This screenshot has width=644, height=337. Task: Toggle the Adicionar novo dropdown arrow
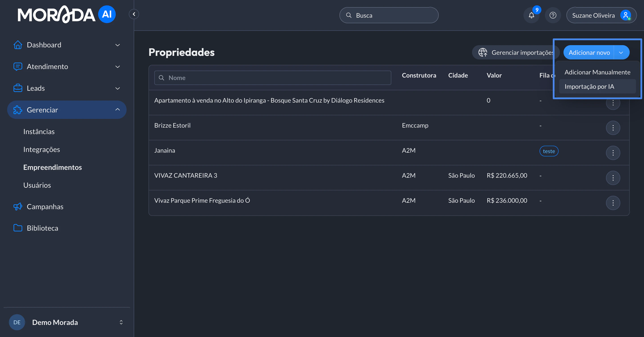coord(621,53)
